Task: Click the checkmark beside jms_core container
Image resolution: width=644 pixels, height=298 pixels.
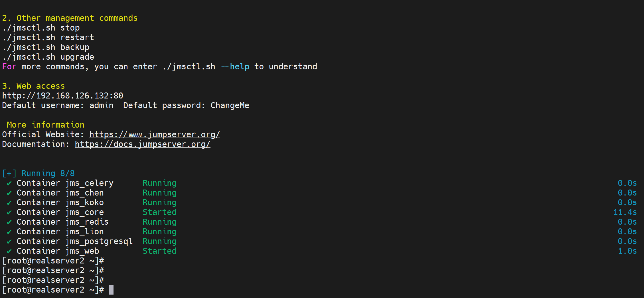Action: pyautogui.click(x=9, y=212)
